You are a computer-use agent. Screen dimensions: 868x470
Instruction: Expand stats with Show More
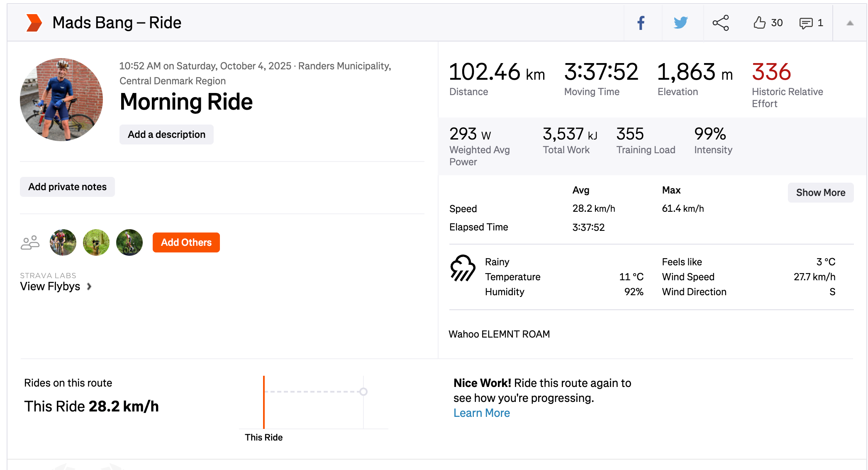tap(820, 193)
